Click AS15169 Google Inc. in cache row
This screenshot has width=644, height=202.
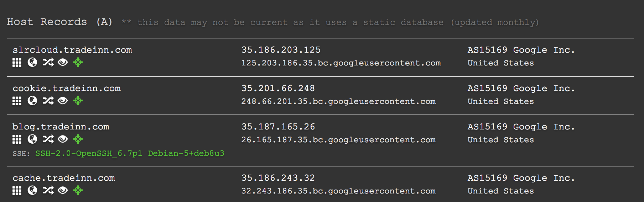521,178
